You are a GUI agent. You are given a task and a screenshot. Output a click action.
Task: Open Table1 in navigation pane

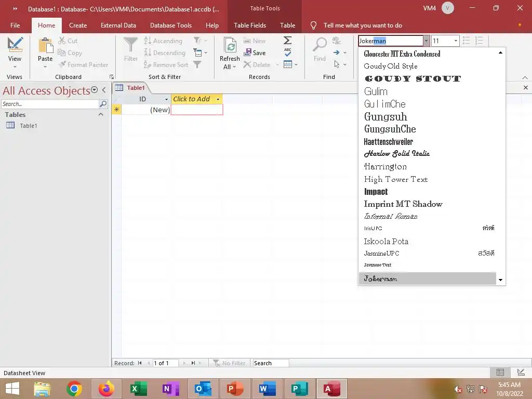pyautogui.click(x=28, y=126)
